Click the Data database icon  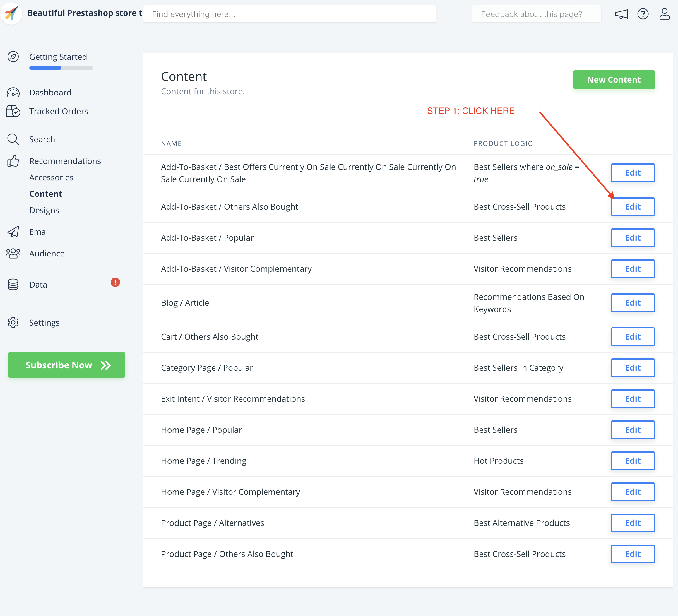(x=13, y=285)
